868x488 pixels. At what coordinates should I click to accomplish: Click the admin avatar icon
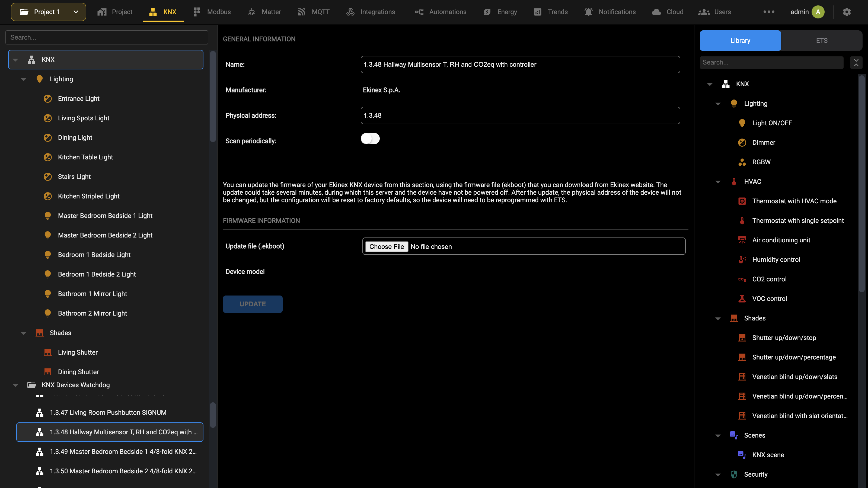pyautogui.click(x=818, y=12)
